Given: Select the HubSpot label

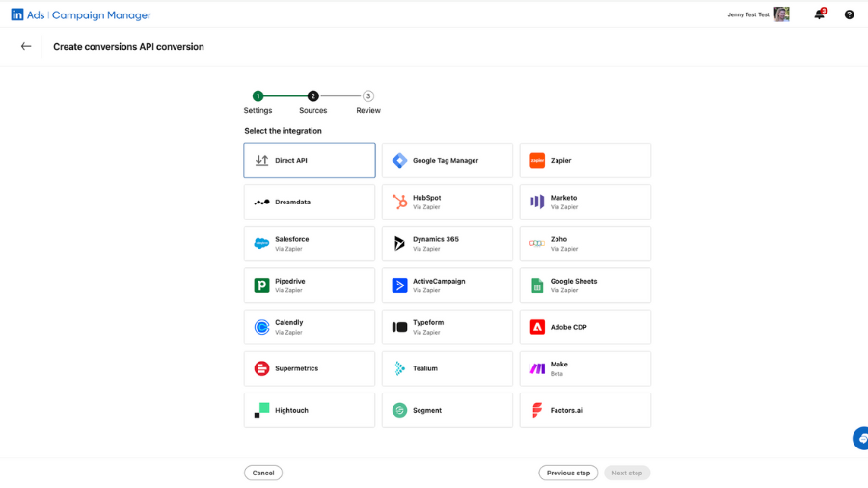Looking at the screenshot, I should coord(427,198).
